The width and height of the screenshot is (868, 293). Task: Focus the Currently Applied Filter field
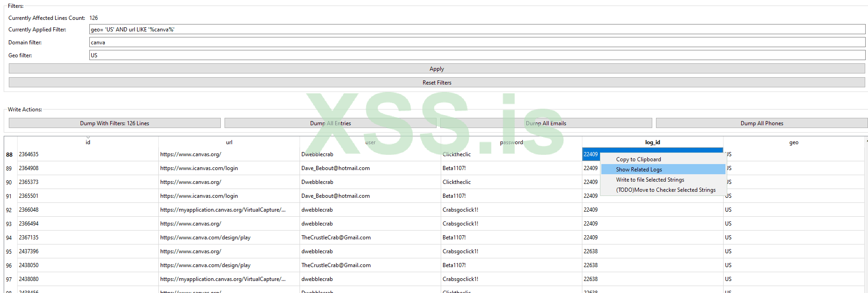[477, 29]
